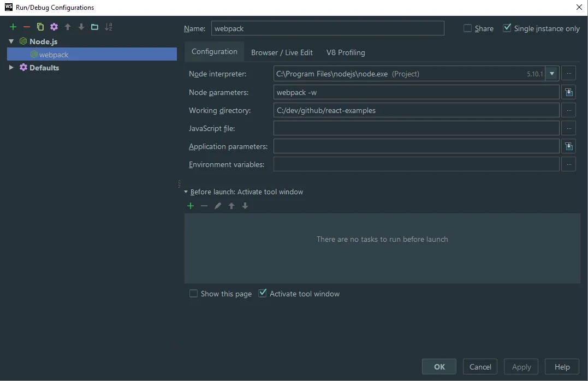This screenshot has width=588, height=381.
Task: Enable the Share checkbox
Action: coord(468,28)
